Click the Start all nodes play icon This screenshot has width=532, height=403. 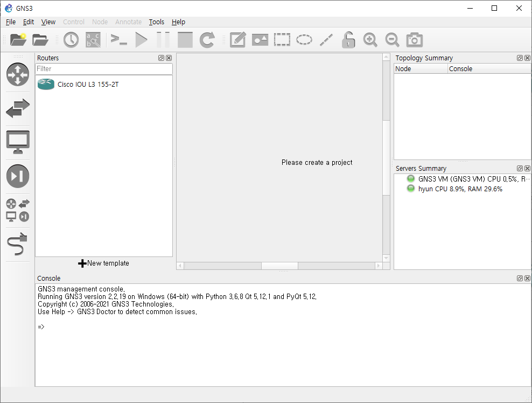pos(141,40)
